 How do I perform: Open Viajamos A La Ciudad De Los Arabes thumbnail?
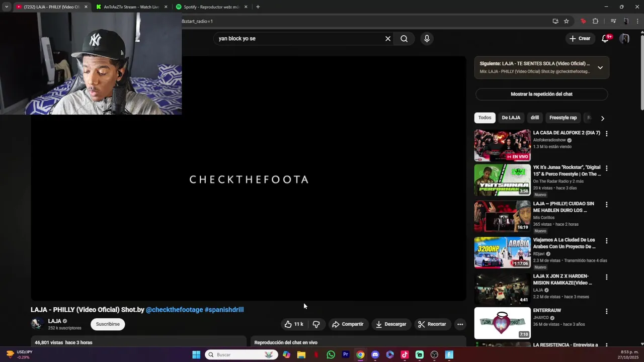point(502,252)
